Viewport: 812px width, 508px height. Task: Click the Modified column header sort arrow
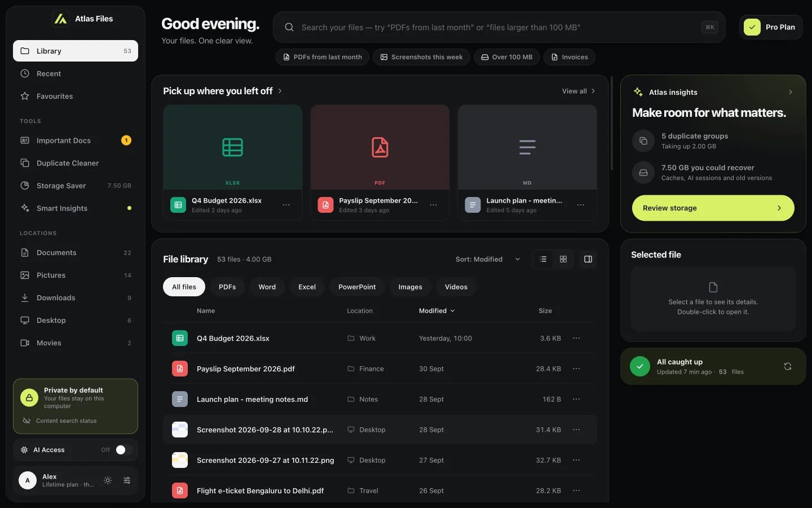pos(453,311)
